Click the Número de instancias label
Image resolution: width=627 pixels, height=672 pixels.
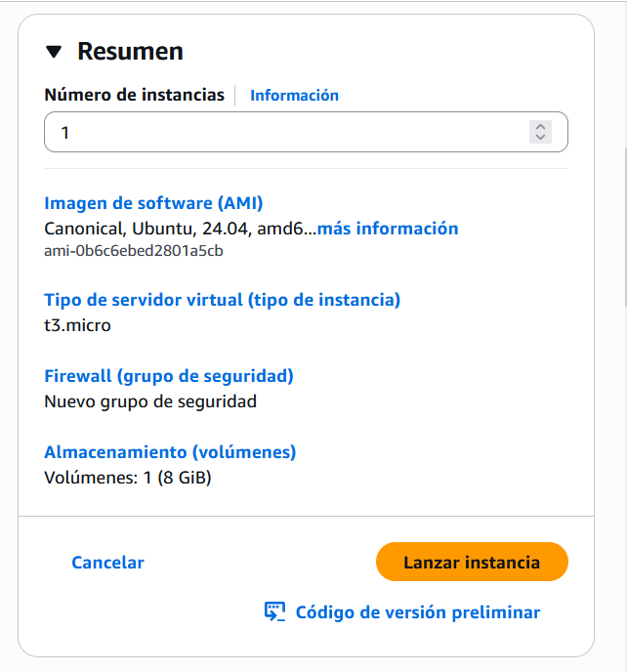[x=134, y=95]
